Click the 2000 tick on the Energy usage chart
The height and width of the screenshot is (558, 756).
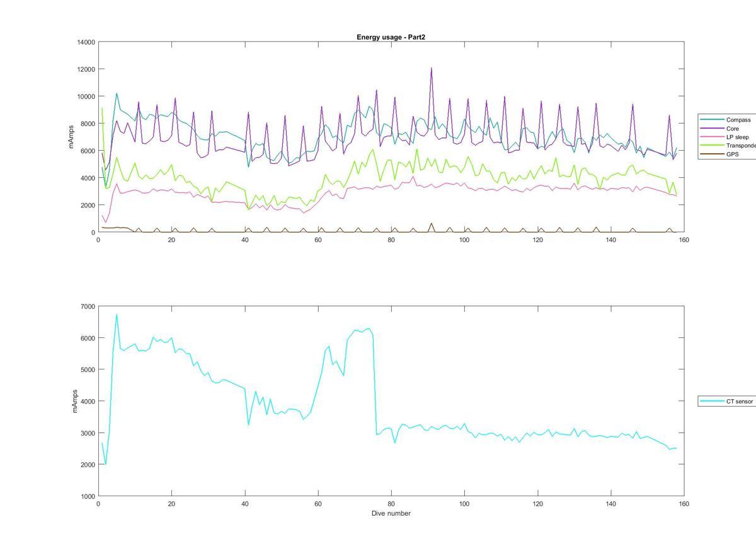tap(88, 205)
